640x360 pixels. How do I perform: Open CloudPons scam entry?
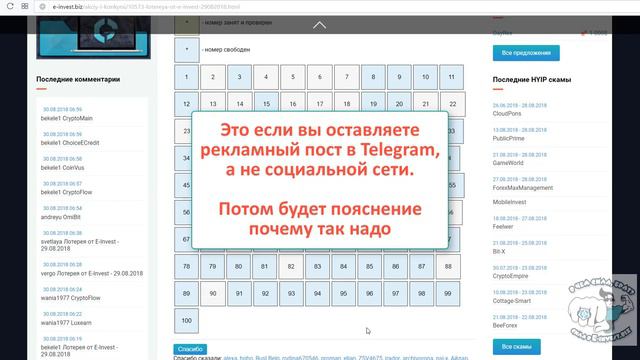point(507,113)
